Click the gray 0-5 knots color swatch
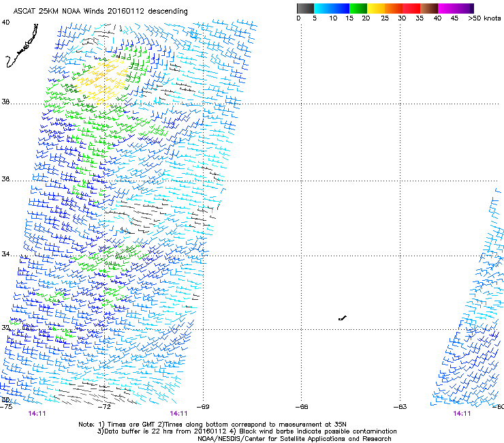Viewport: 504px width, 443px height. [x=305, y=8]
